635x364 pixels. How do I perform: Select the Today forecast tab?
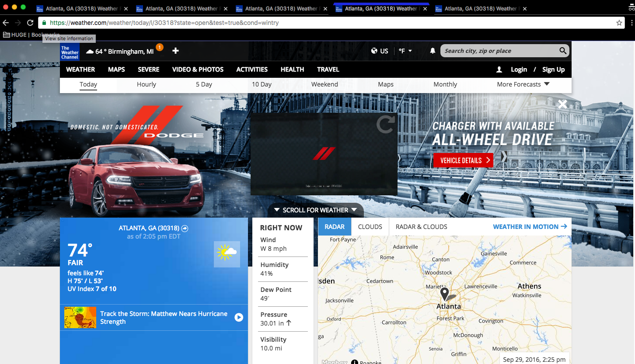88,84
